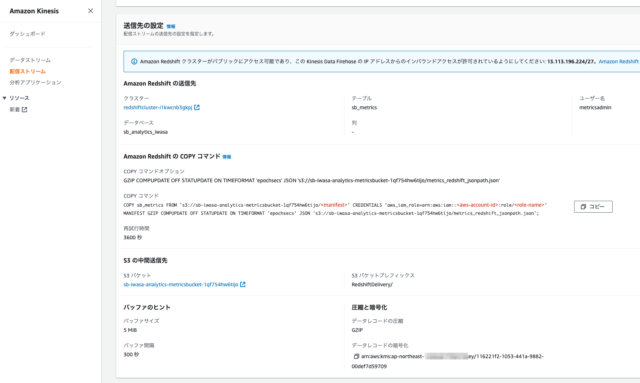The width and height of the screenshot is (640, 383).
Task: Click the external link icon under リソース
Action: point(24,109)
